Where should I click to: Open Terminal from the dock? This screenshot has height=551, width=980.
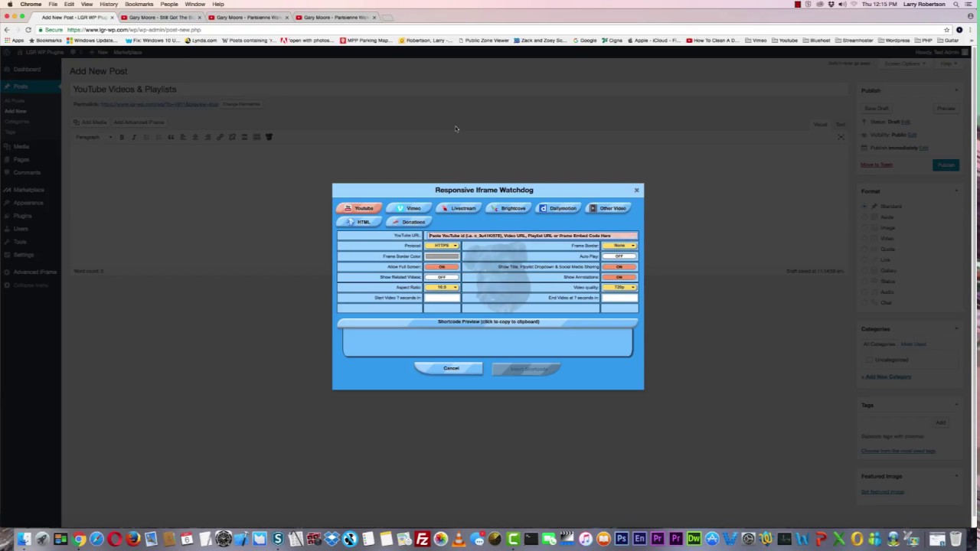click(x=531, y=540)
